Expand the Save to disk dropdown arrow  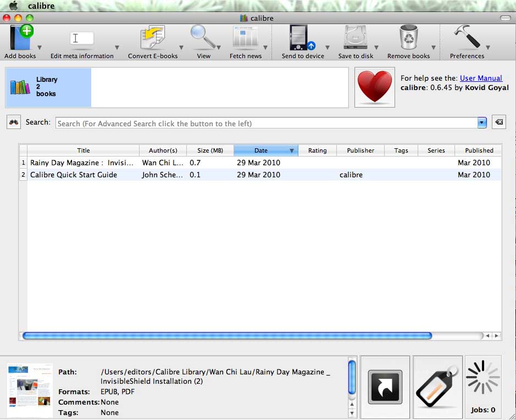(376, 47)
